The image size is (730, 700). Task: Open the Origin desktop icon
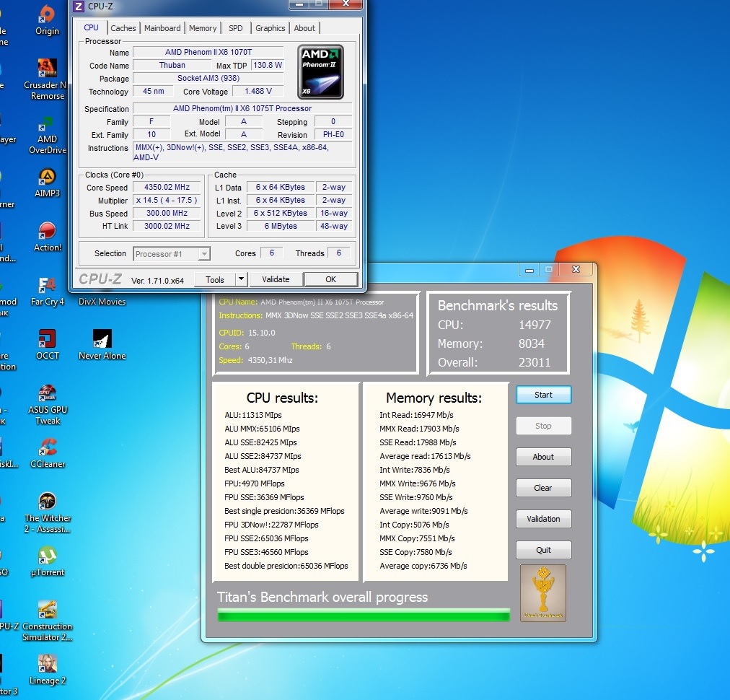tap(47, 20)
